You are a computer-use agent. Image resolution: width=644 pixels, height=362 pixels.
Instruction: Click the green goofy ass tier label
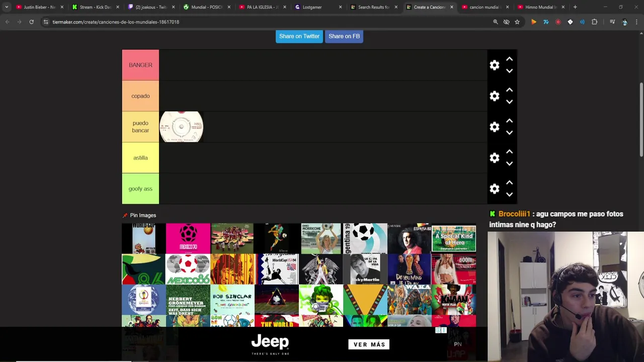140,189
